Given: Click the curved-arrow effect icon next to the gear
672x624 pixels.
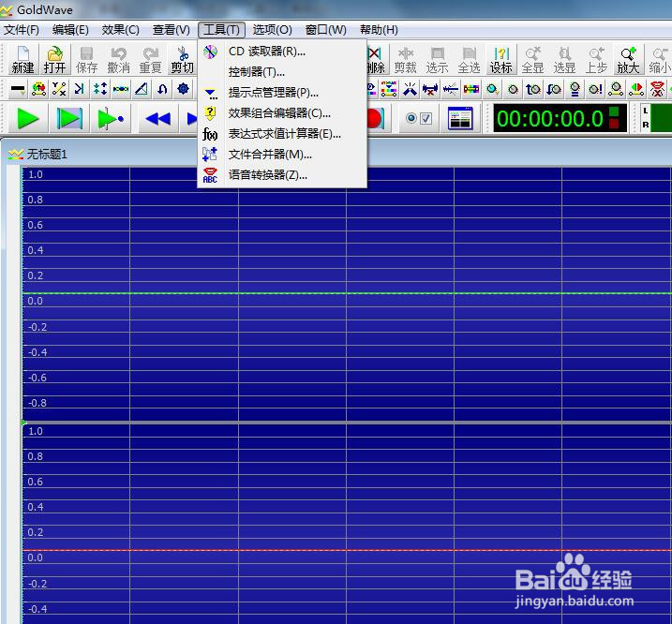Looking at the screenshot, I should coord(162,89).
